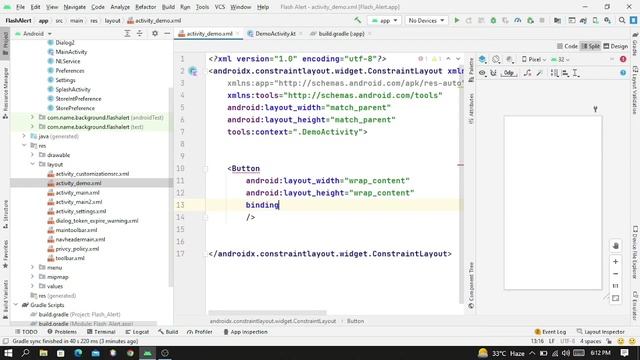Image resolution: width=640 pixels, height=360 pixels.
Task: Switch editor to Split view mode
Action: (x=590, y=46)
